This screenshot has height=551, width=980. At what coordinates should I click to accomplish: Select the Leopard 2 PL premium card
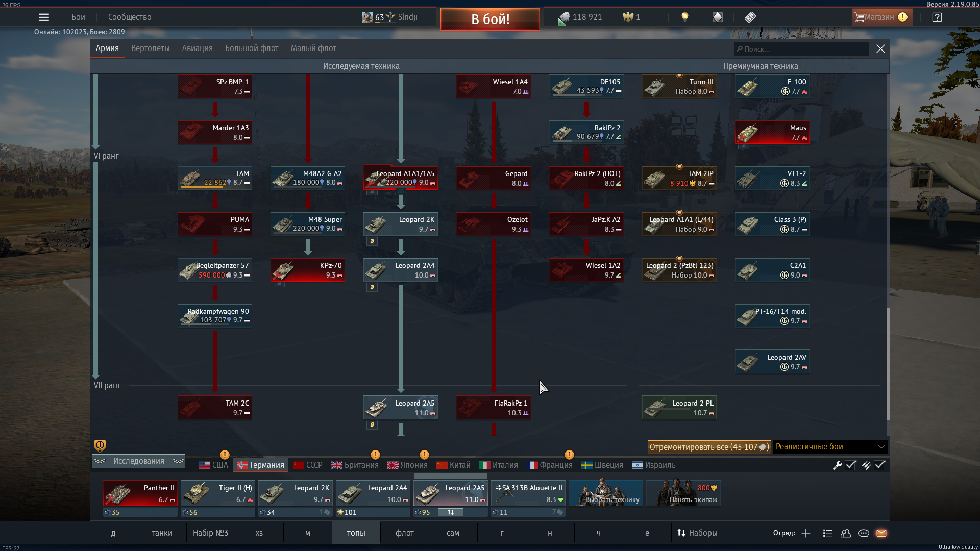[679, 408]
